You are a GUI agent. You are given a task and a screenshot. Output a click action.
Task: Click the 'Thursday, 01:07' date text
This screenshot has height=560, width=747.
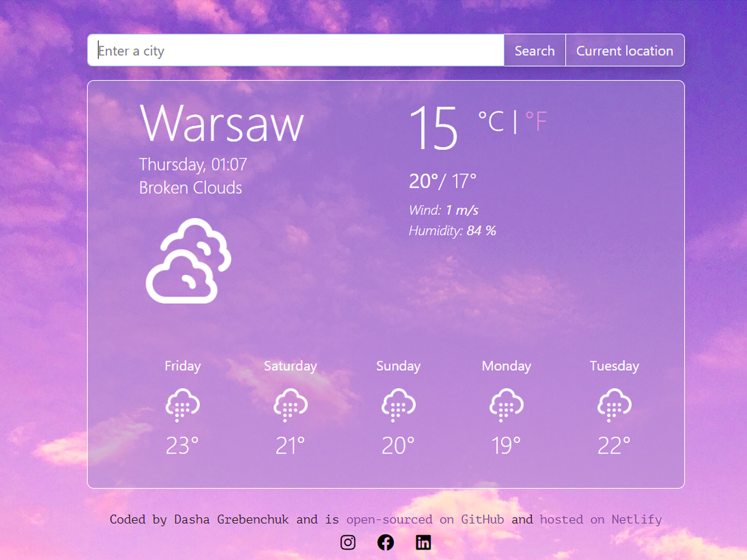pos(193,164)
